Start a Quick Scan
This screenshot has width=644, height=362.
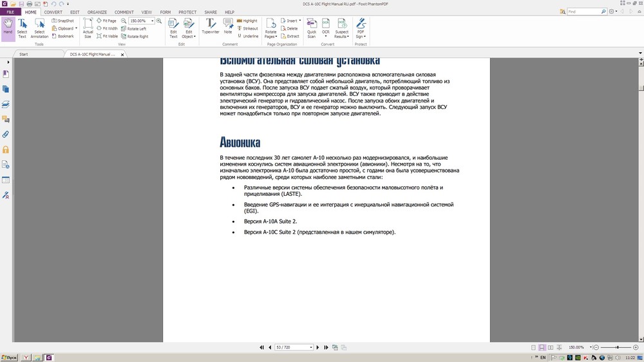(x=312, y=29)
